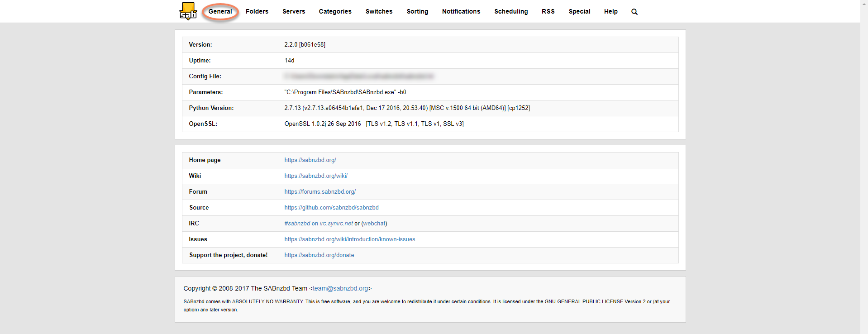Open the webchat link

click(x=374, y=224)
